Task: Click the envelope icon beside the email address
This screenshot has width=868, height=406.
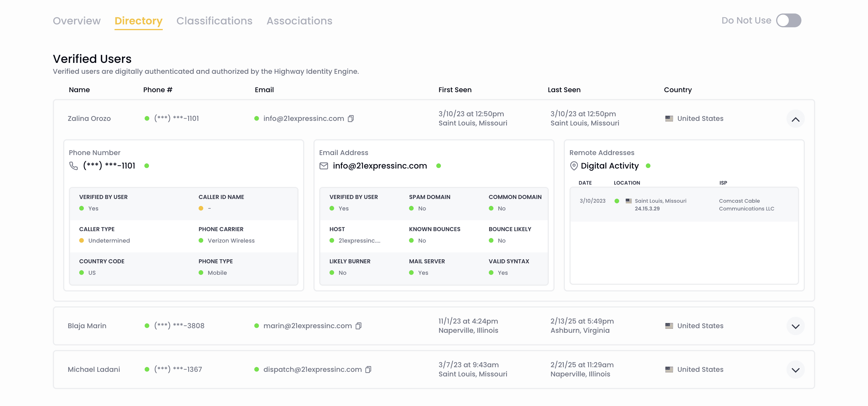Action: (323, 166)
